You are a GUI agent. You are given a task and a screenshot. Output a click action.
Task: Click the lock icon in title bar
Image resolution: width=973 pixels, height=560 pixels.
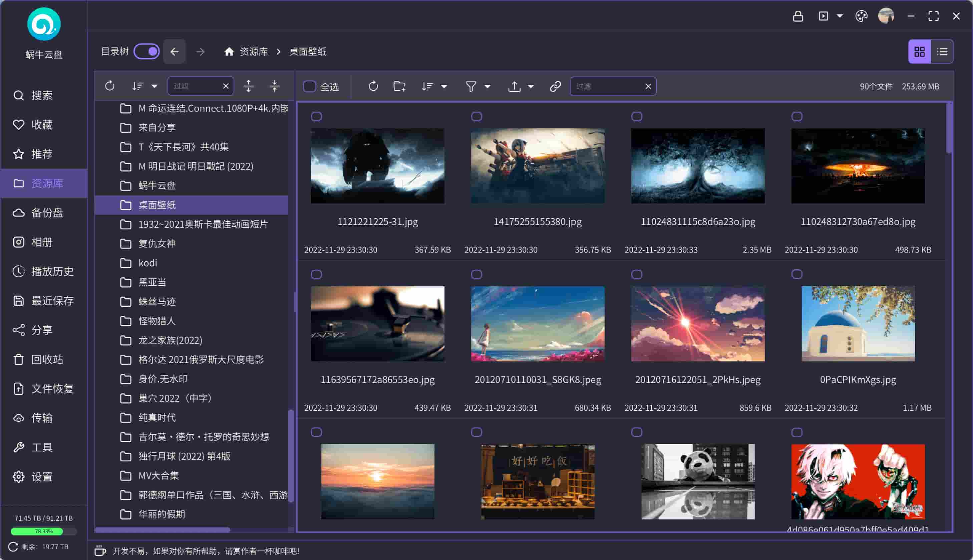coord(798,16)
